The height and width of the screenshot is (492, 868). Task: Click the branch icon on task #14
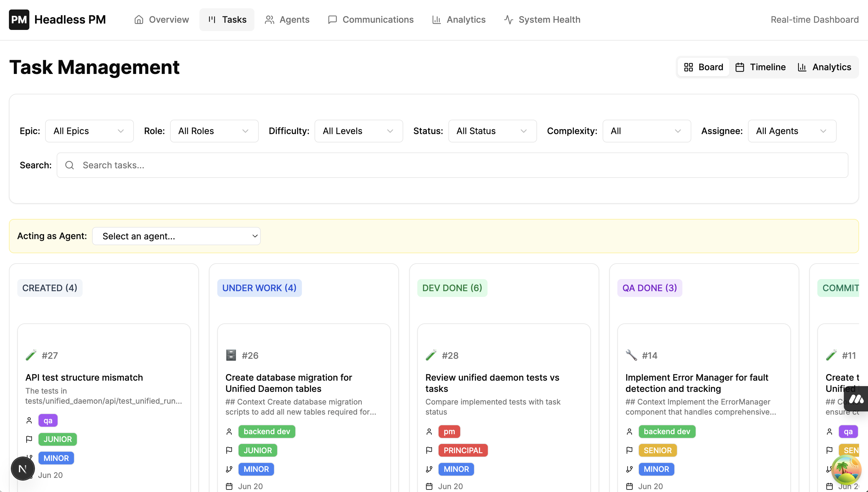[x=629, y=469]
